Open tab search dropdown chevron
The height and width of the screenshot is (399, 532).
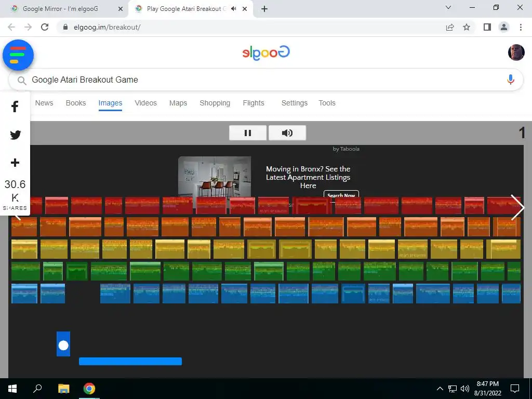(448, 7)
